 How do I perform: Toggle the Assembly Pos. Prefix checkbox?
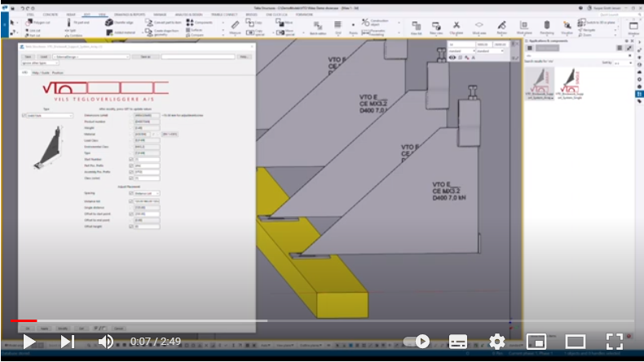[131, 172]
